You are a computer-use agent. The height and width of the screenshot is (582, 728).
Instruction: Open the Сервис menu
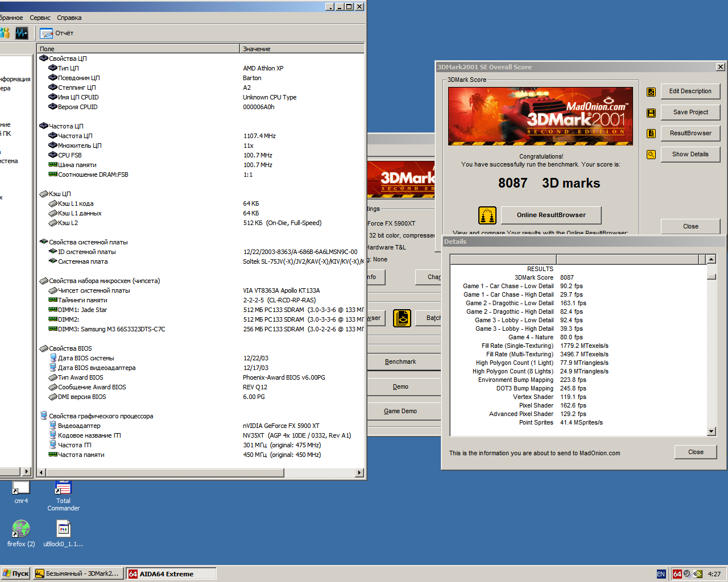click(40, 18)
